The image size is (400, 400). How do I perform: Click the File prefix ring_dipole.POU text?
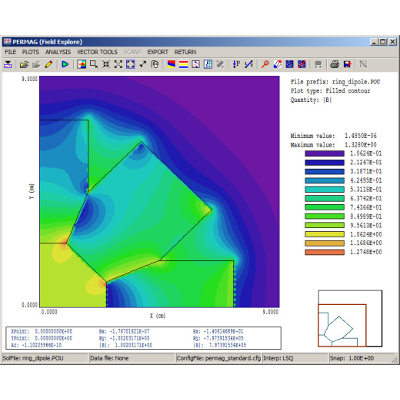[335, 82]
